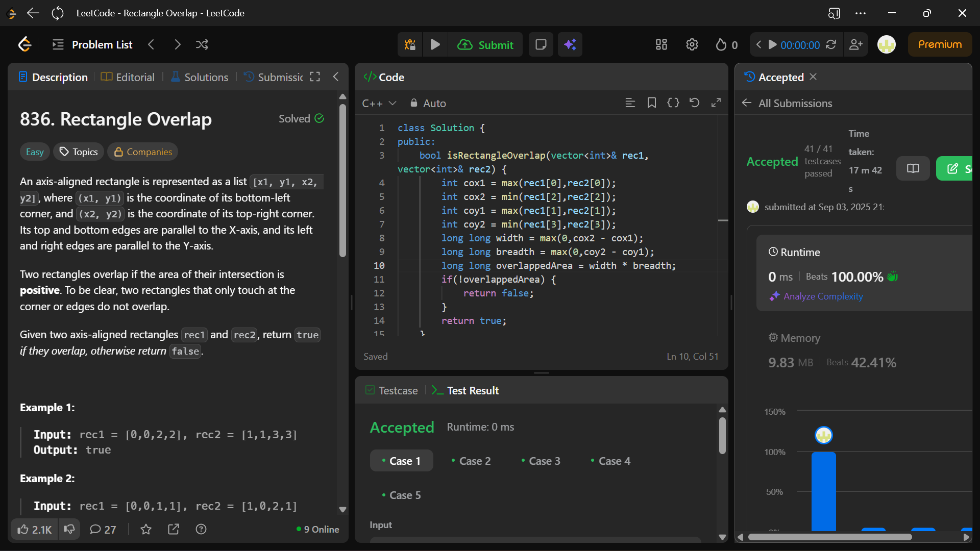Start the timer play button
The width and height of the screenshot is (980, 551).
(x=773, y=45)
